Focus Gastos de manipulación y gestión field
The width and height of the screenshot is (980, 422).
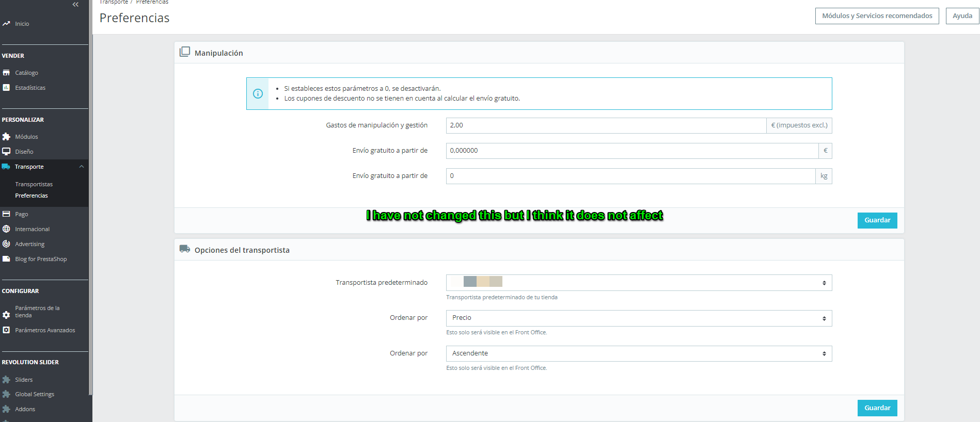click(x=606, y=125)
